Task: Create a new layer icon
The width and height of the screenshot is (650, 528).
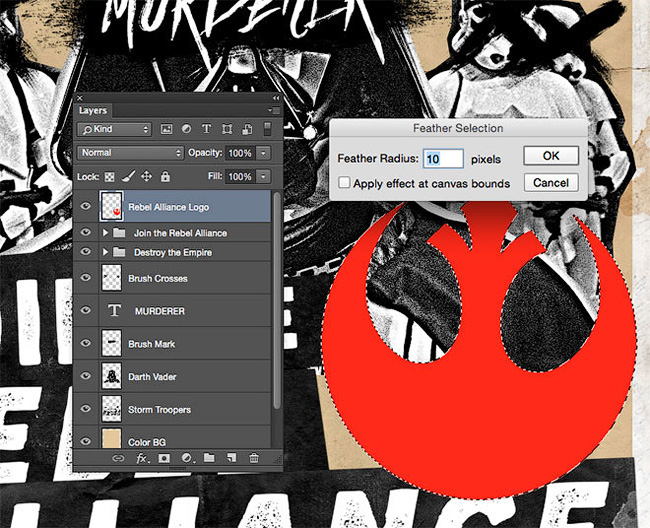Action: click(x=231, y=458)
